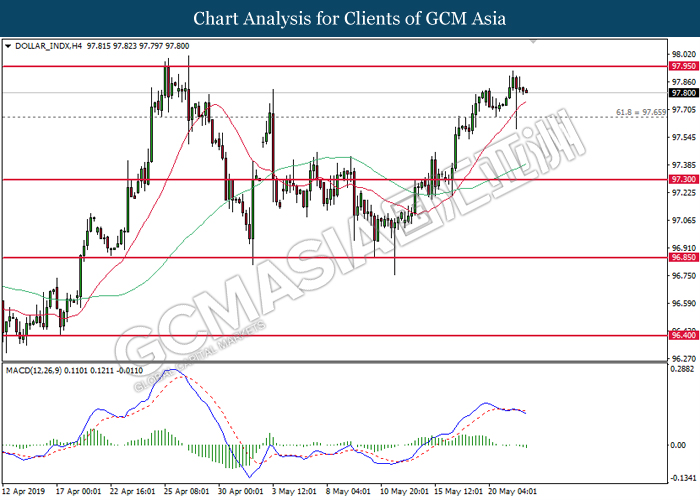Click the 97.545 price axis value
Screen dimensions: 700x500
click(x=684, y=138)
